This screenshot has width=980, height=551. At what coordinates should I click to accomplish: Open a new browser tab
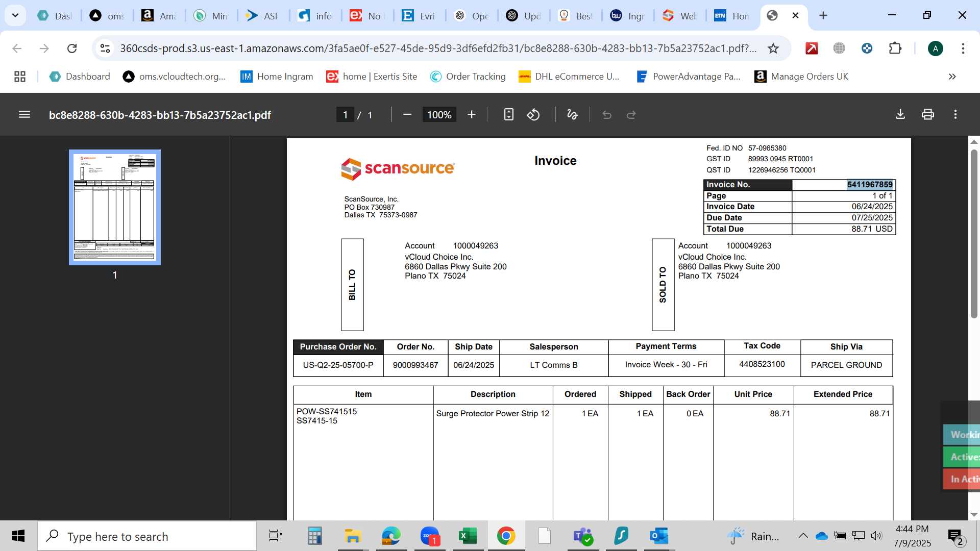click(823, 16)
